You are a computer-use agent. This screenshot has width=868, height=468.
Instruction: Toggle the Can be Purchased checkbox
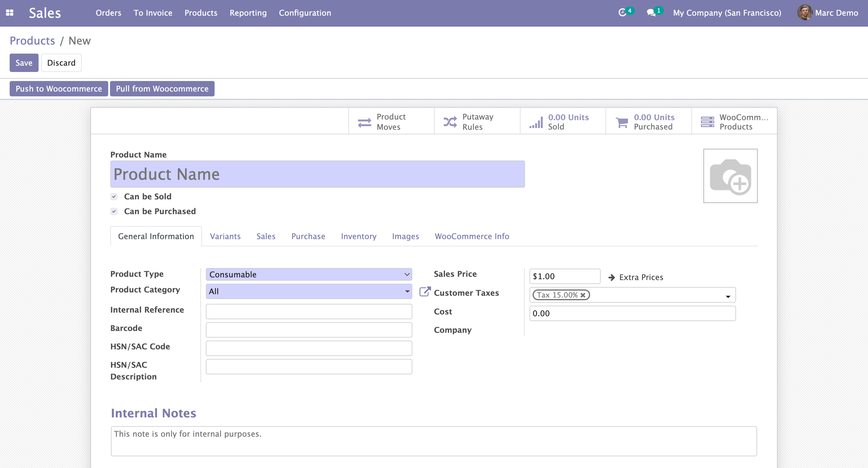pos(114,211)
